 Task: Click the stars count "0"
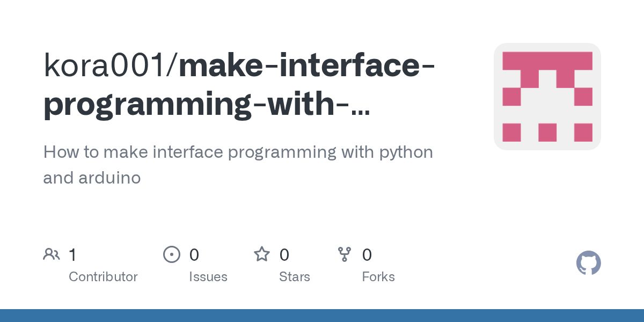(x=284, y=255)
